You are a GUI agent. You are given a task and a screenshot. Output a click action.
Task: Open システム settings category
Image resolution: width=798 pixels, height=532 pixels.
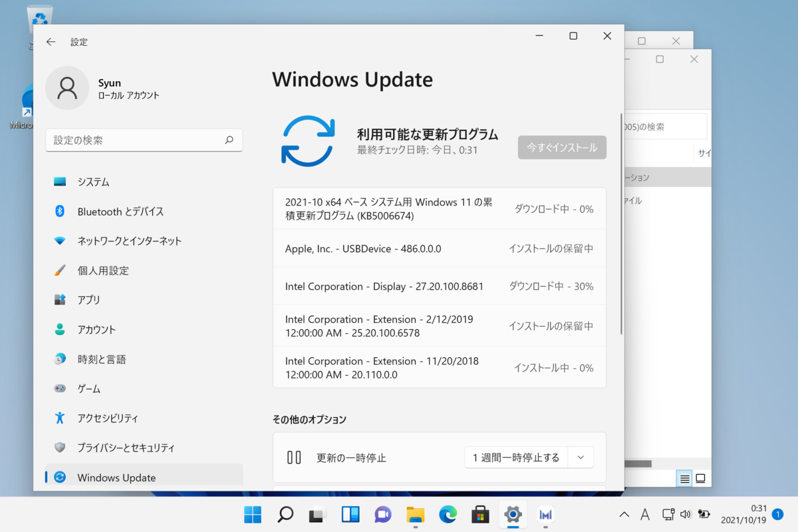(x=144, y=182)
